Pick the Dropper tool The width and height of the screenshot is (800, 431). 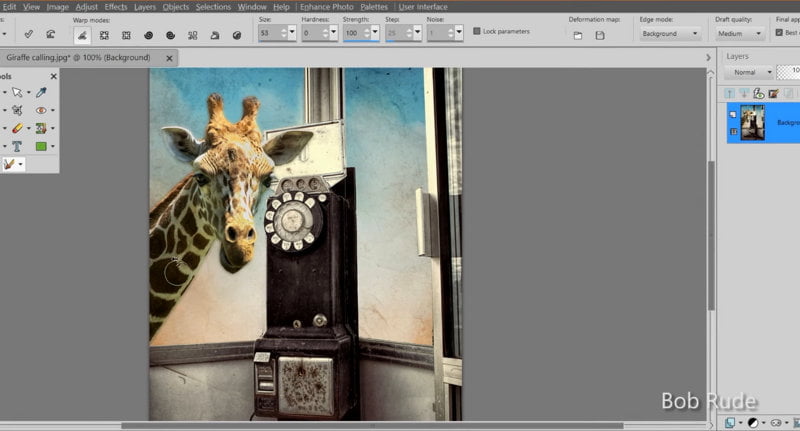(41, 92)
